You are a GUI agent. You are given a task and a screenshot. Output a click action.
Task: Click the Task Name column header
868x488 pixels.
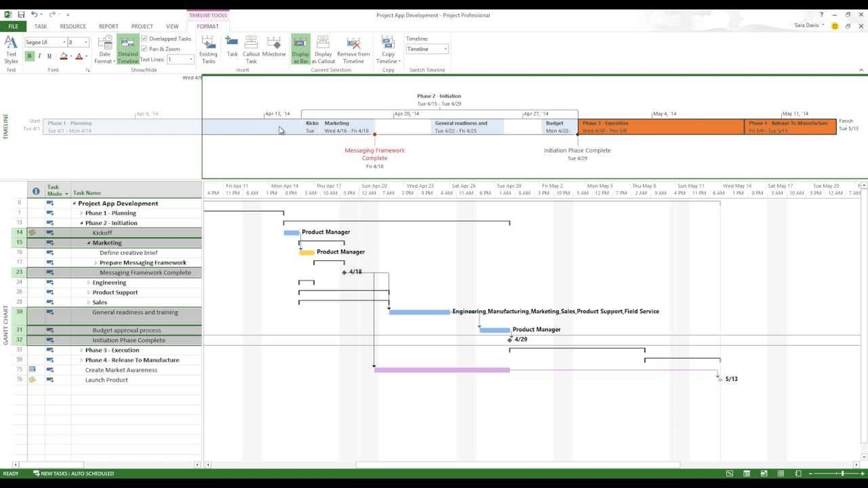coord(136,191)
